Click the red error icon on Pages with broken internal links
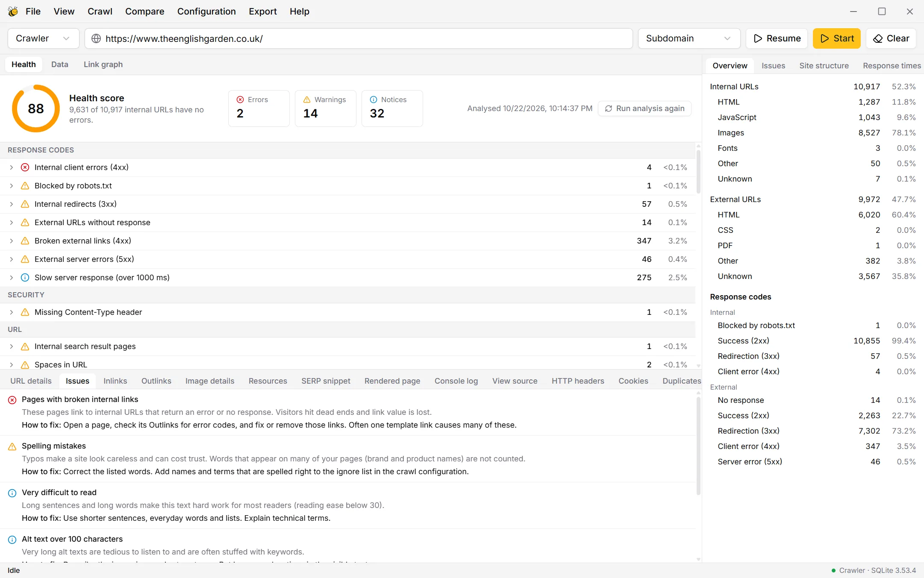The width and height of the screenshot is (924, 578). click(x=12, y=400)
